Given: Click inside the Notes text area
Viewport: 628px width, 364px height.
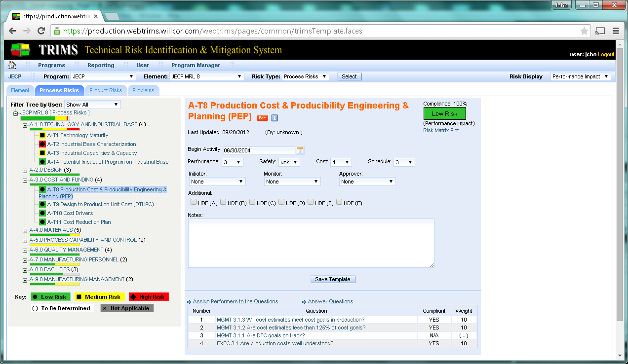Looking at the screenshot, I should [x=311, y=243].
